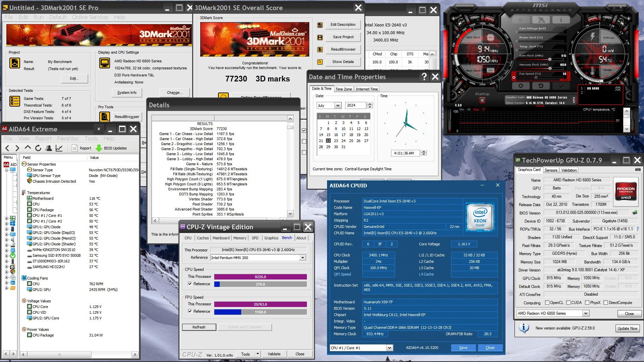Open CPU-Z Tools dropdown arrow
Screen dimensions: 644x362
point(258,354)
